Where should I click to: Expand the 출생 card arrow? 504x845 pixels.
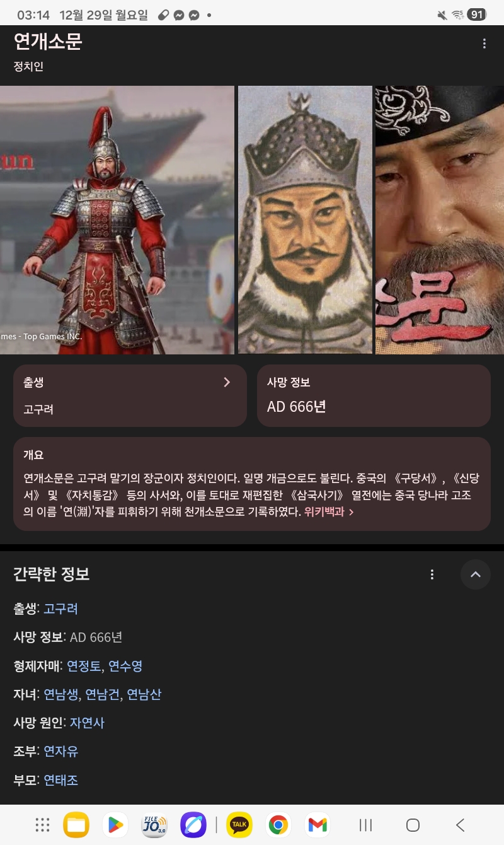coord(227,382)
